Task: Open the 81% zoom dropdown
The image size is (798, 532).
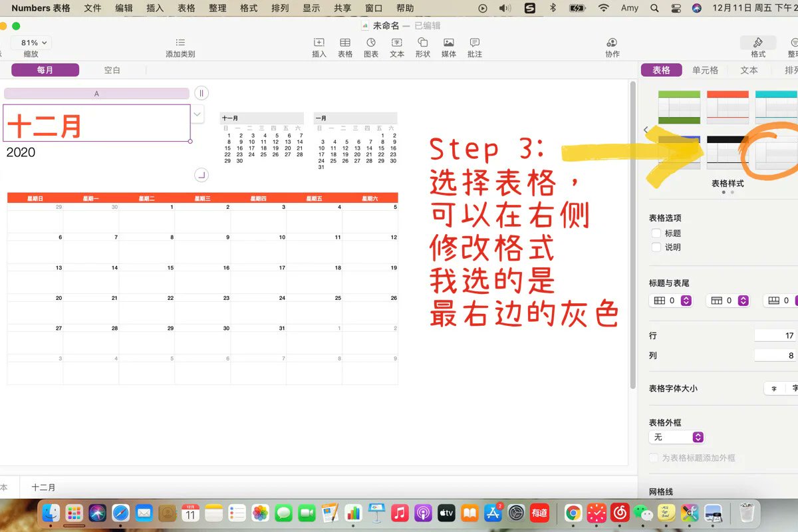Action: pyautogui.click(x=31, y=43)
